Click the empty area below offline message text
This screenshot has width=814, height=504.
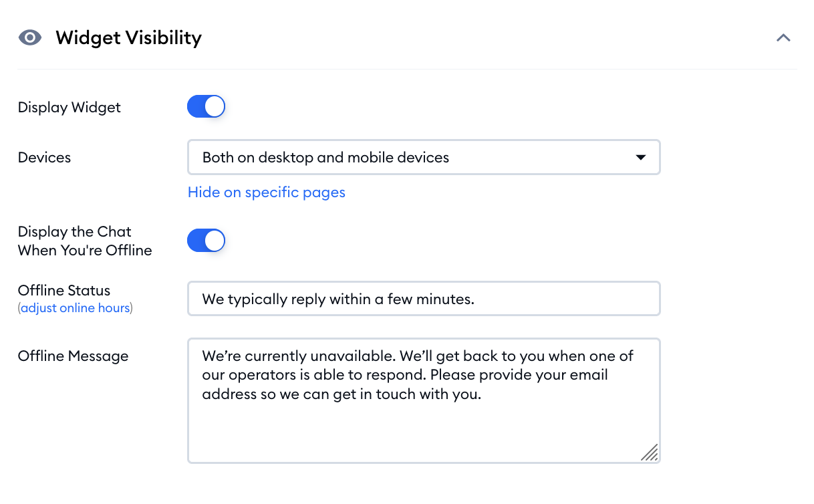tap(414, 431)
